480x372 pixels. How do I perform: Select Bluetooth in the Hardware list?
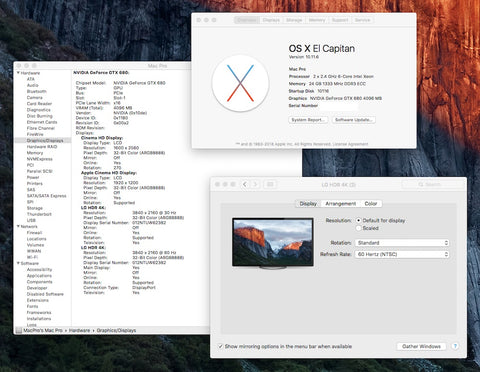point(37,91)
